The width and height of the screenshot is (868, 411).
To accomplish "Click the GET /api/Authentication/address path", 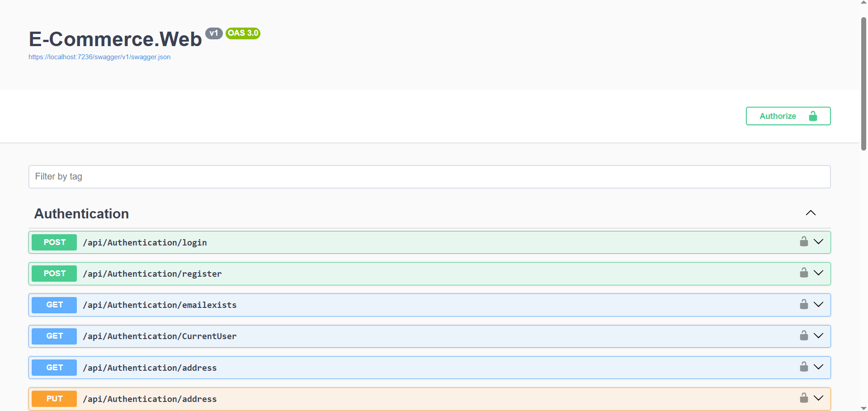I will tap(150, 368).
